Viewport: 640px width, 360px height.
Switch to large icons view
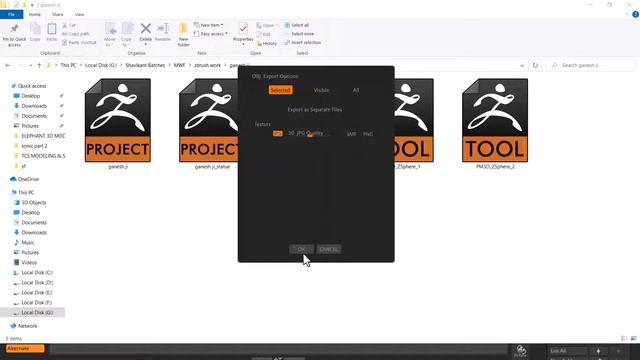tap(633, 338)
